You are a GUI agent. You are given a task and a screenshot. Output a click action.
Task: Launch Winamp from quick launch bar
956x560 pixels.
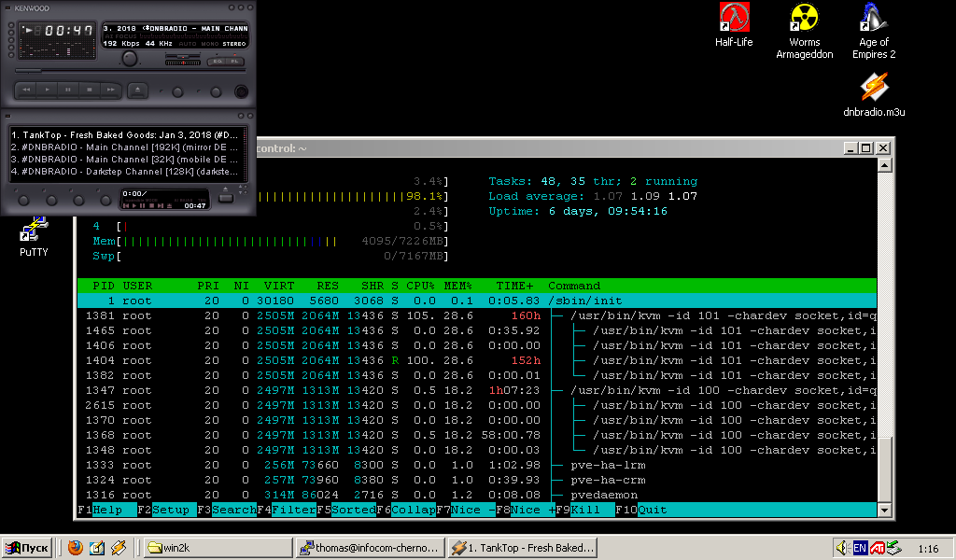[119, 548]
